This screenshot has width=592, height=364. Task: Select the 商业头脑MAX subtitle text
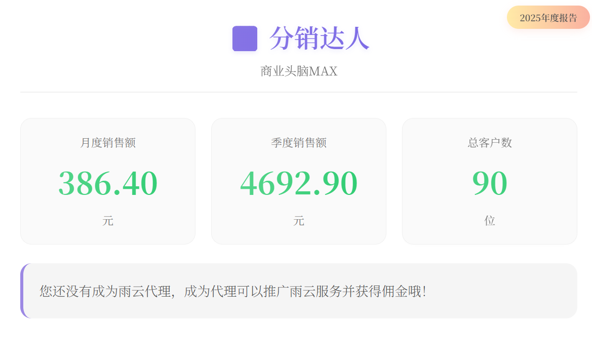coord(299,71)
